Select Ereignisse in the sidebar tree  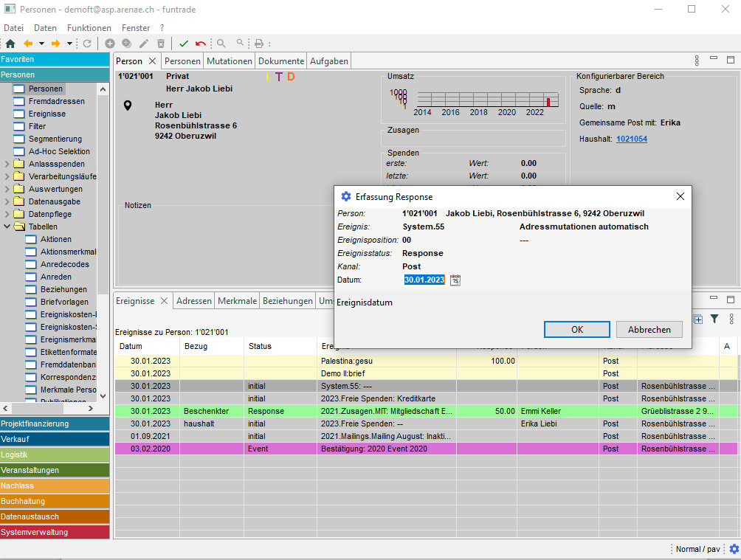click(x=47, y=114)
